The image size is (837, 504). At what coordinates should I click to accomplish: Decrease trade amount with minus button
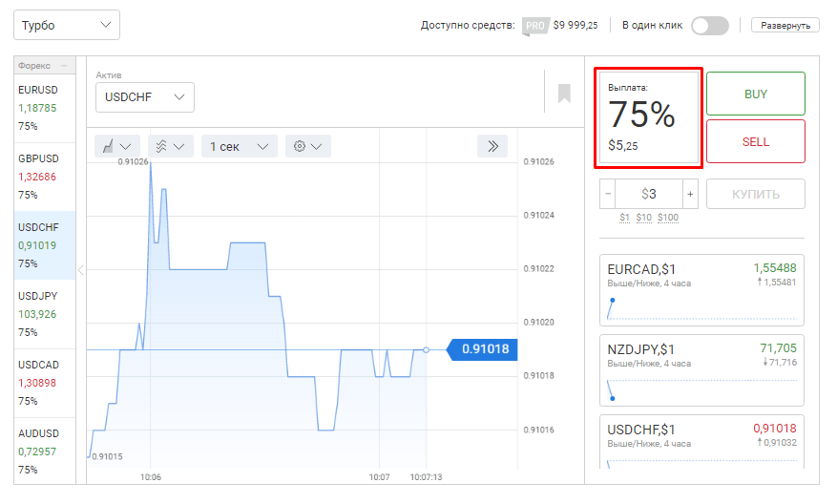608,194
